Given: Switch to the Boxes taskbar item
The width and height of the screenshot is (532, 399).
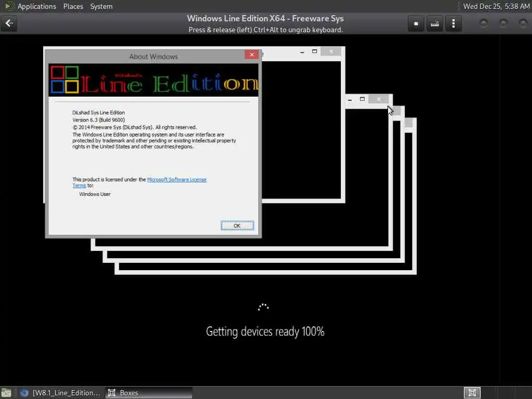Looking at the screenshot, I should click(149, 393).
